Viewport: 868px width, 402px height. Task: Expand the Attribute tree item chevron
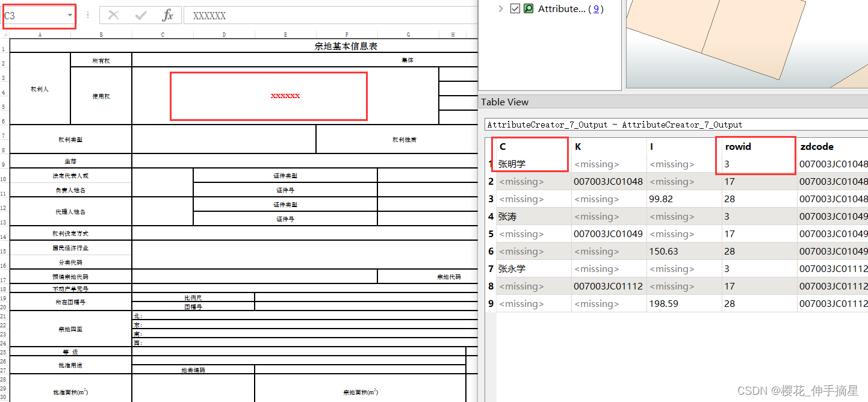pos(501,8)
